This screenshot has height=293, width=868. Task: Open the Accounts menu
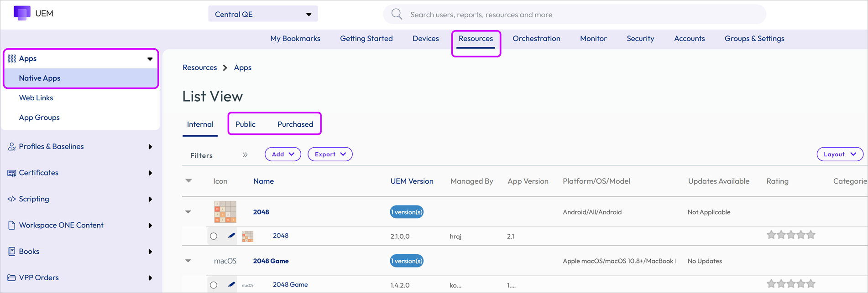[x=690, y=38]
